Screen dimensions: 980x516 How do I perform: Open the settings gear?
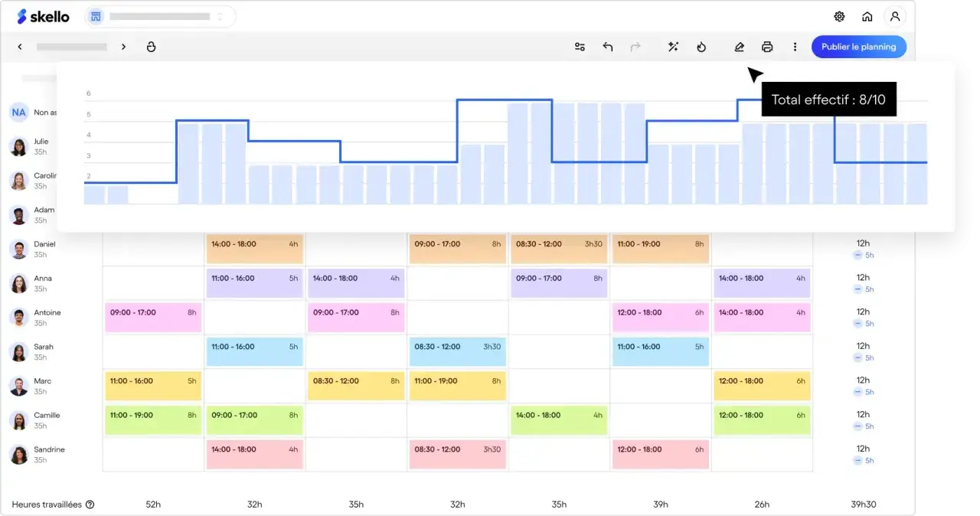839,16
